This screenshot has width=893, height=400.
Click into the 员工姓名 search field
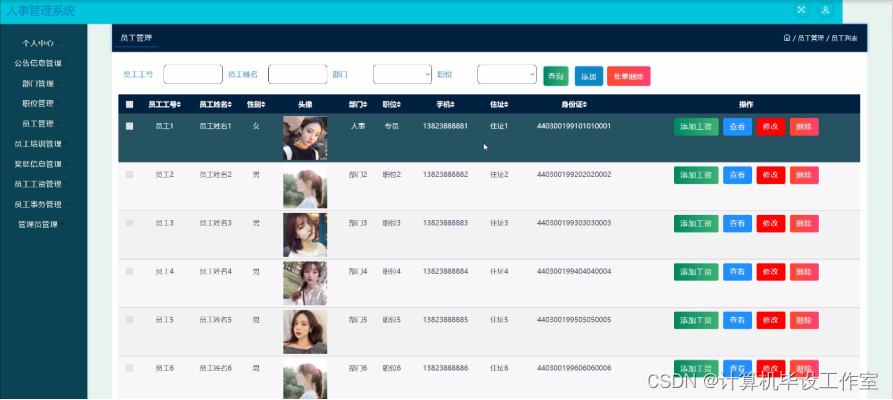tap(297, 74)
